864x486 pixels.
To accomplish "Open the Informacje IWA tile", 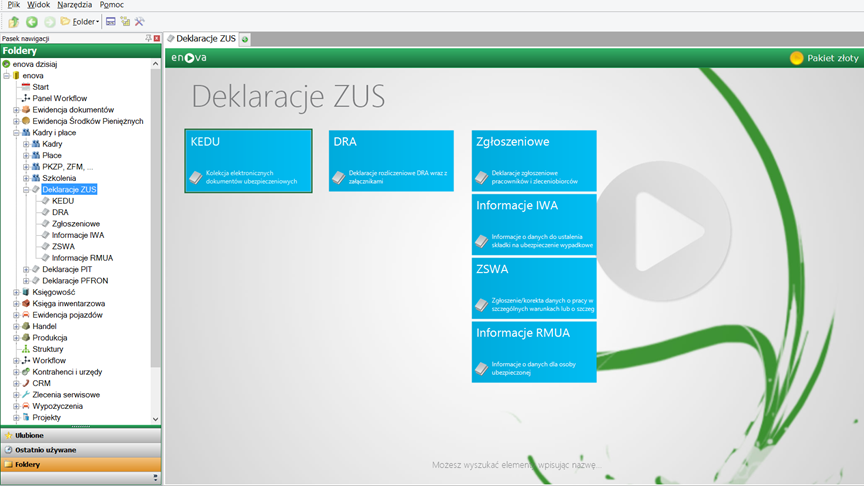I will (534, 225).
